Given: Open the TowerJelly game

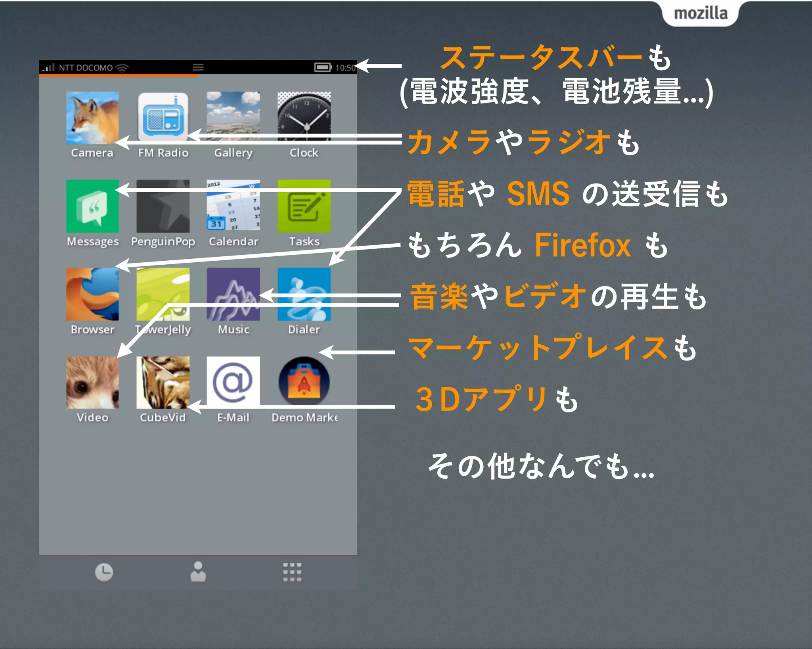Looking at the screenshot, I should (163, 294).
